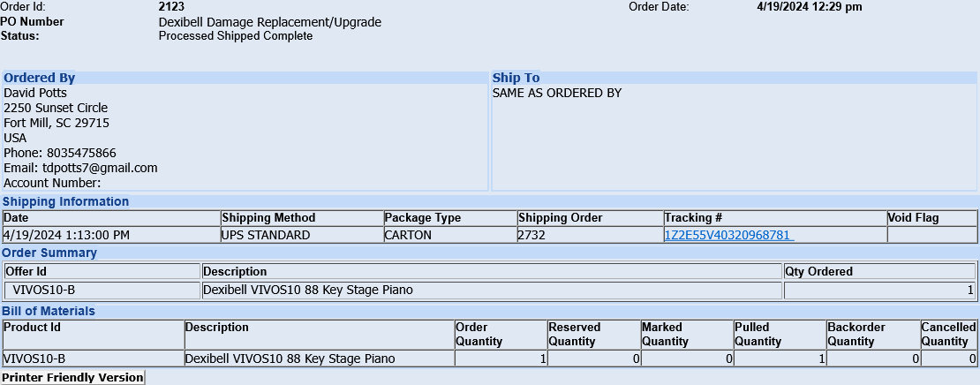Click the phone number 8035475866
Screen dimensions: 980x385
[x=81, y=153]
